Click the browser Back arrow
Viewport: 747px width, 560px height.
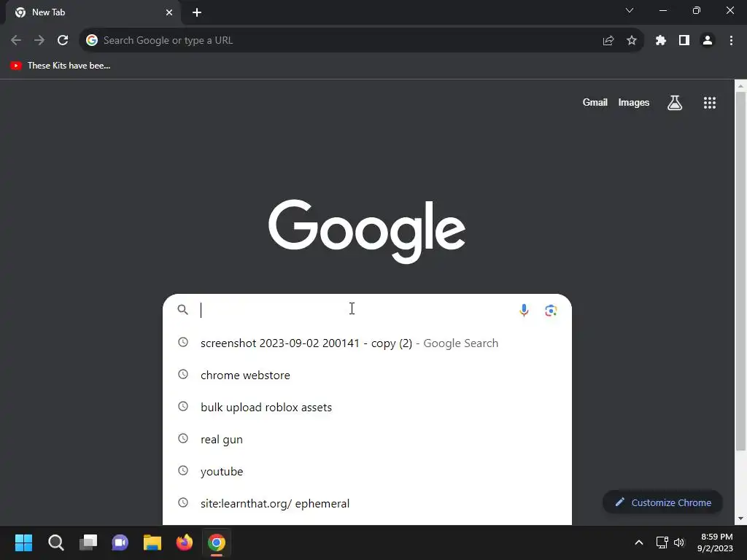16,41
